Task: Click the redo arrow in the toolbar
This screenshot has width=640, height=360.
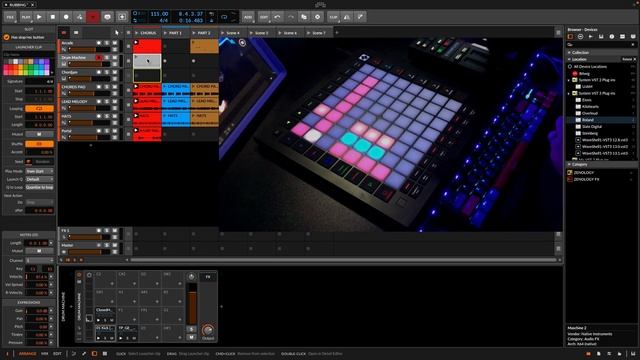Action: pos(291,17)
